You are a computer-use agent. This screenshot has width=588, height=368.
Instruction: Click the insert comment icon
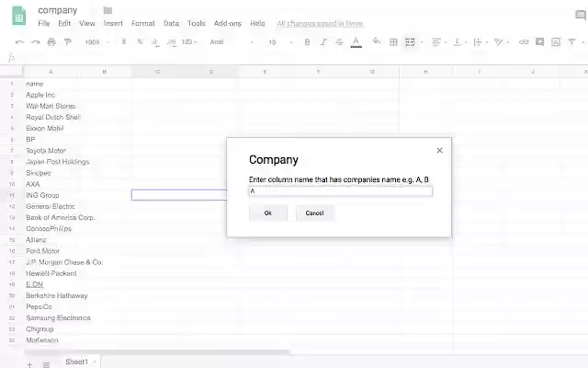tap(539, 41)
